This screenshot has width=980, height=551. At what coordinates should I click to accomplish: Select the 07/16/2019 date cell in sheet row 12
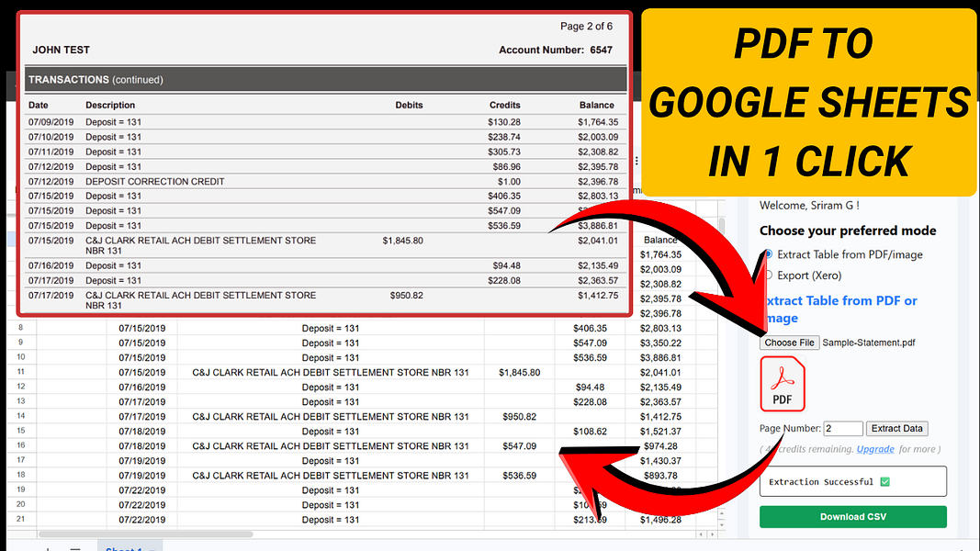click(x=141, y=388)
